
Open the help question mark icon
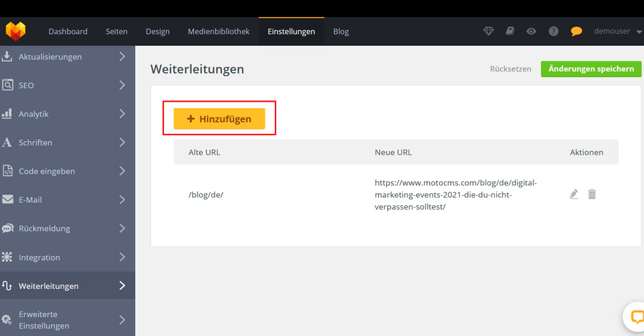(x=553, y=31)
